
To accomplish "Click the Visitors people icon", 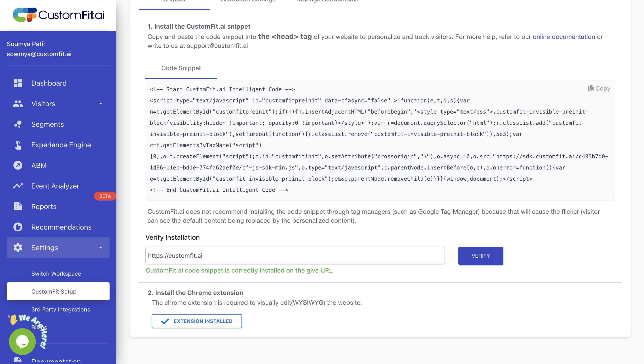I will point(18,104).
